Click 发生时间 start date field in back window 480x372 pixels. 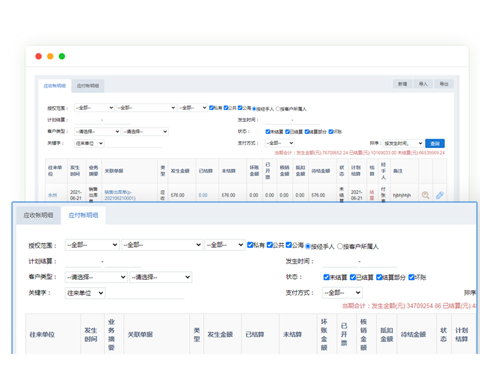(x=278, y=120)
